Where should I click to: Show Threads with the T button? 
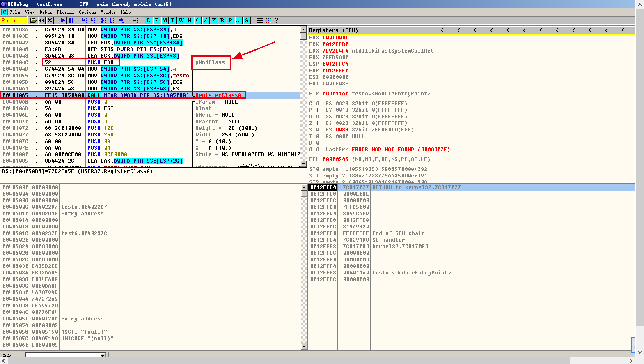coord(173,20)
